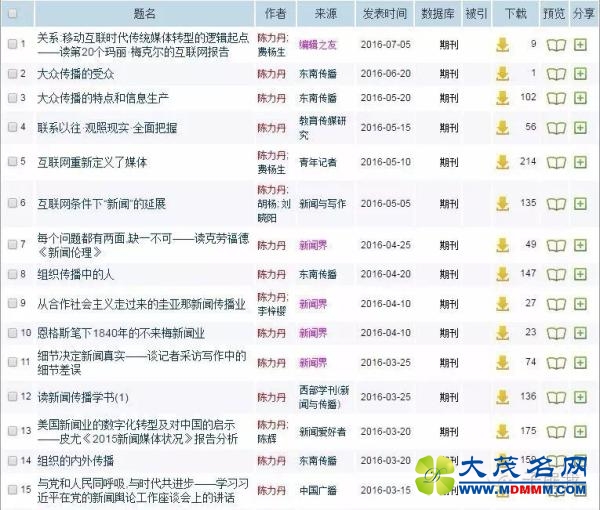
Task: Open the article 细节决定新闻真实 in row 11
Action: tap(142, 362)
